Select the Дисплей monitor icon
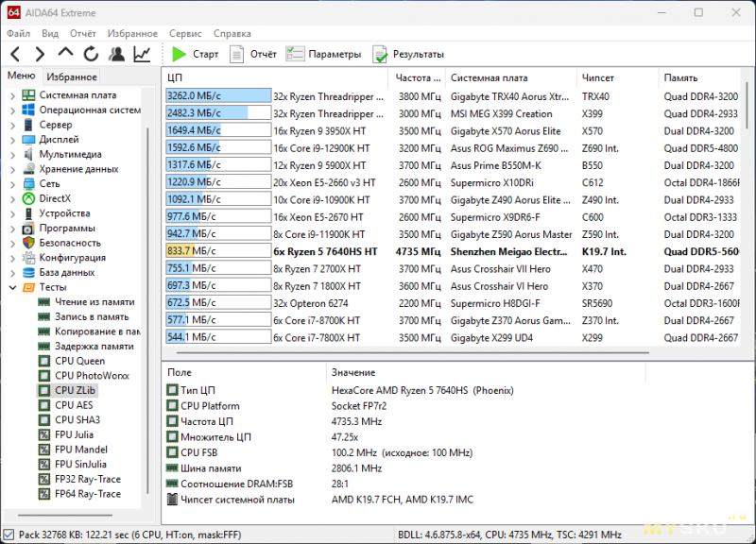Image resolution: width=756 pixels, height=544 pixels. tap(29, 140)
